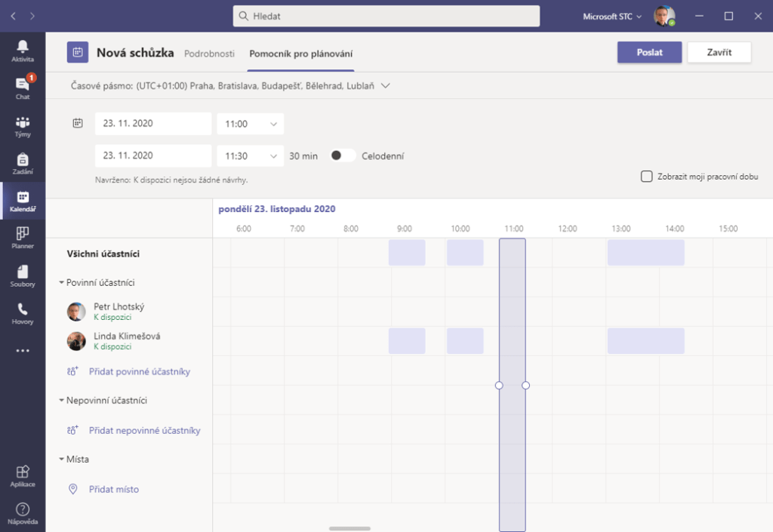
Task: Expand the Časové pásmo time zone dropdown
Action: click(x=385, y=86)
